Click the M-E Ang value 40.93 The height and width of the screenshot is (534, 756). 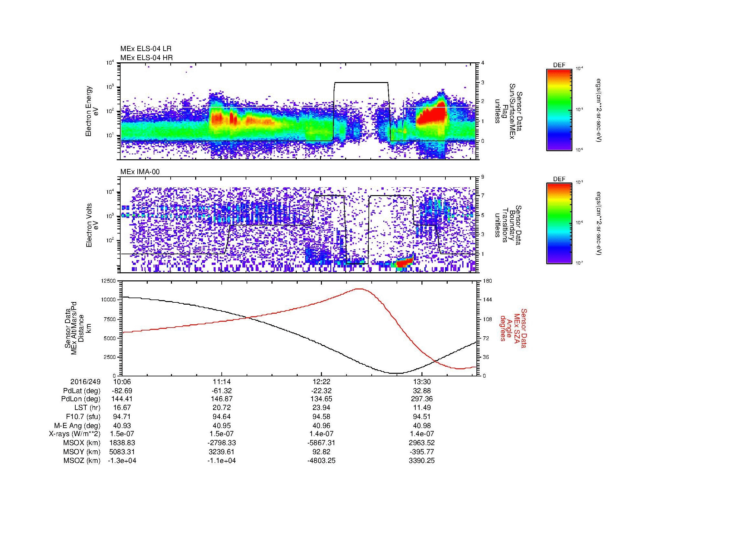point(122,426)
